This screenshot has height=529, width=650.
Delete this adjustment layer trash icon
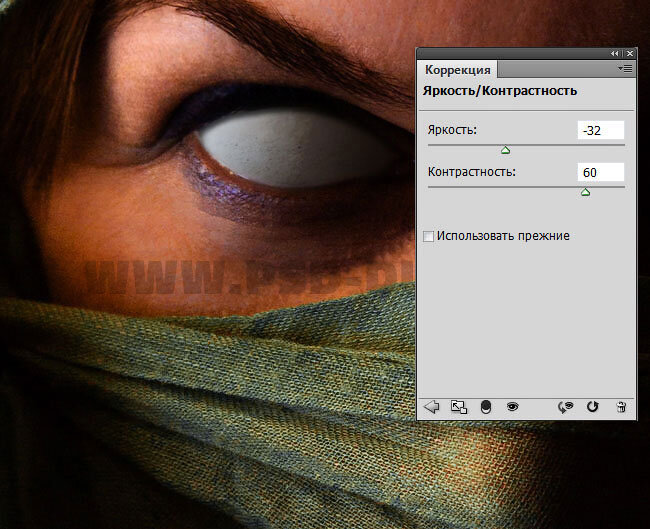click(621, 407)
